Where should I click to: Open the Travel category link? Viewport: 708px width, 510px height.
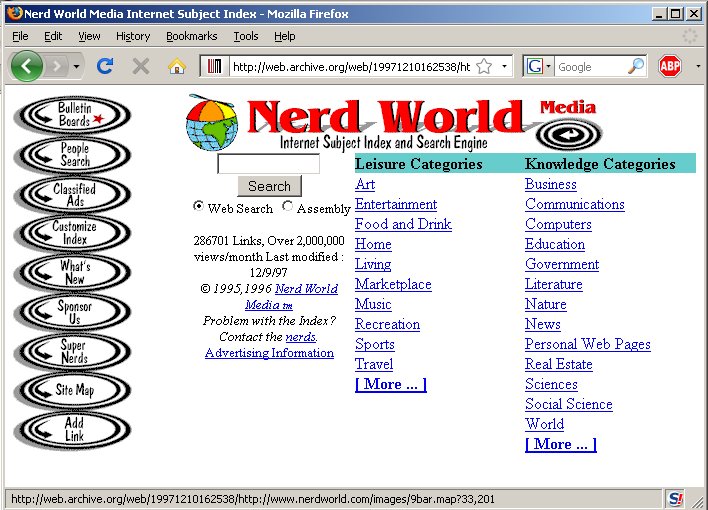tap(374, 364)
